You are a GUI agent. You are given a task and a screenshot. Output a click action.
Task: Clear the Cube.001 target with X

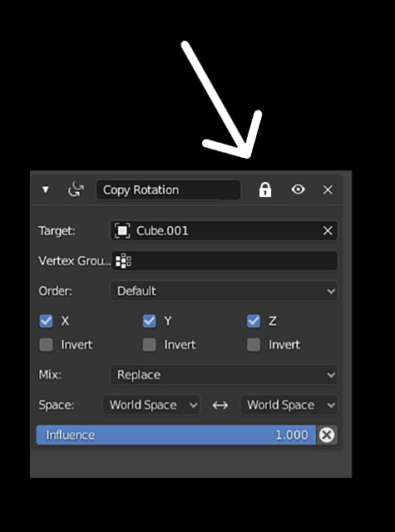coord(328,231)
